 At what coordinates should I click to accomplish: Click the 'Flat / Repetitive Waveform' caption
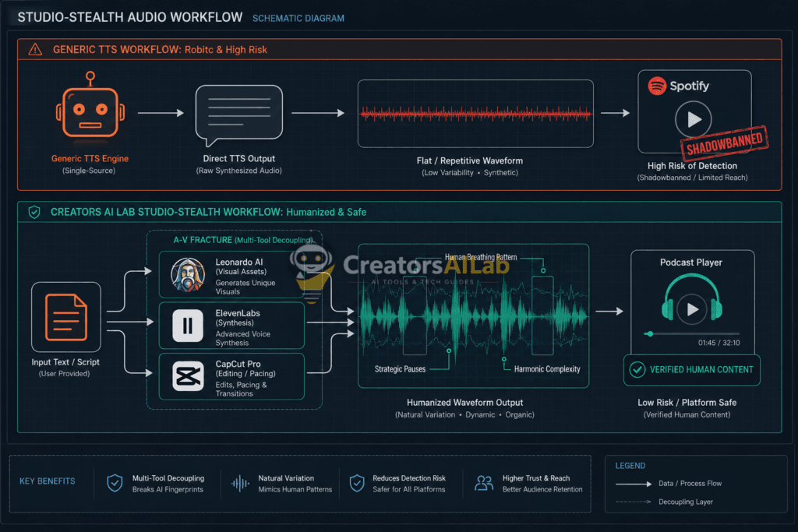tap(470, 160)
